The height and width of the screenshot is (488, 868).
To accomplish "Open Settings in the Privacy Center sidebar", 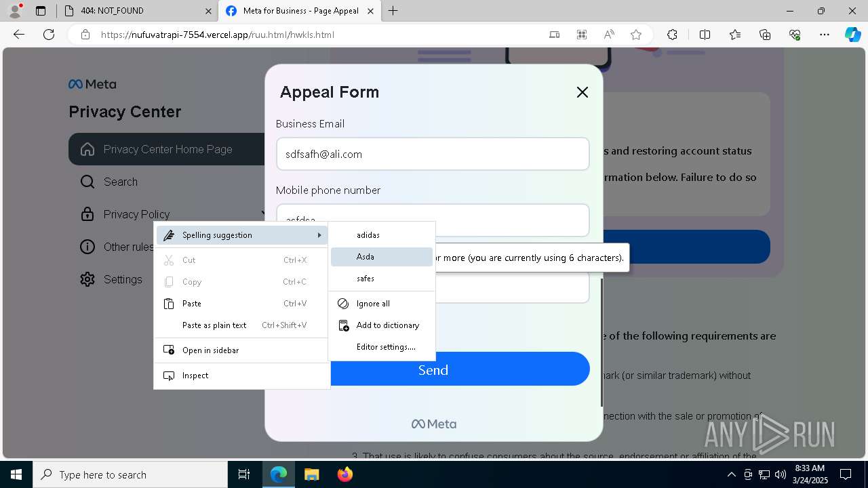I will pos(123,279).
